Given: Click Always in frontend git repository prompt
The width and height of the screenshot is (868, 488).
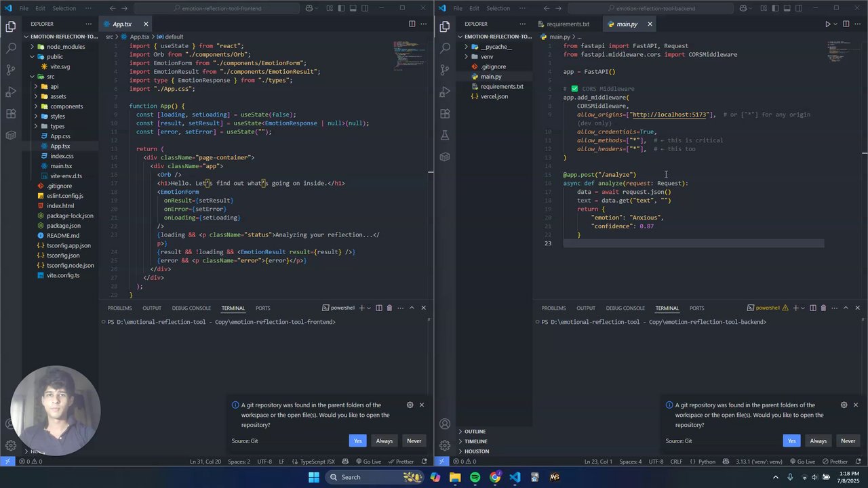Looking at the screenshot, I should point(384,441).
